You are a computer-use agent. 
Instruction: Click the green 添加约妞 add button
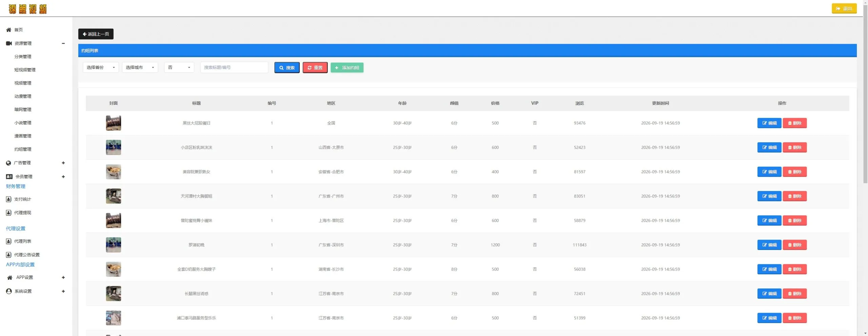click(347, 68)
